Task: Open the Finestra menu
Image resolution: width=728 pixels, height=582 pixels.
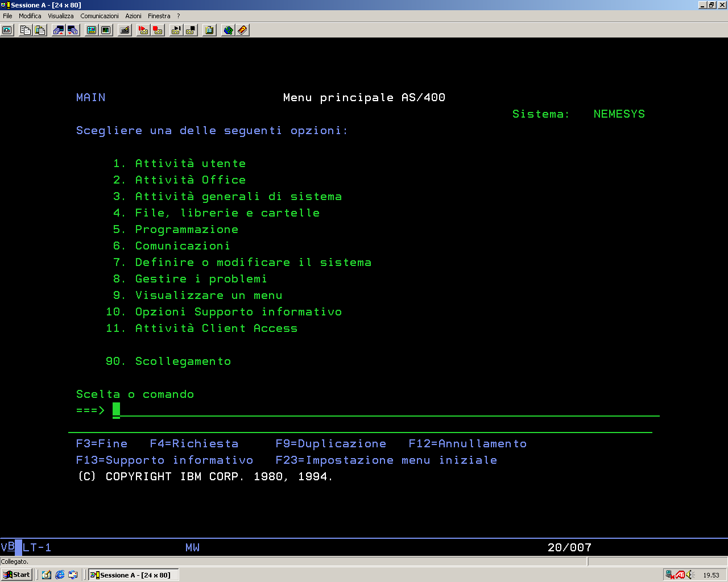Action: [x=159, y=16]
